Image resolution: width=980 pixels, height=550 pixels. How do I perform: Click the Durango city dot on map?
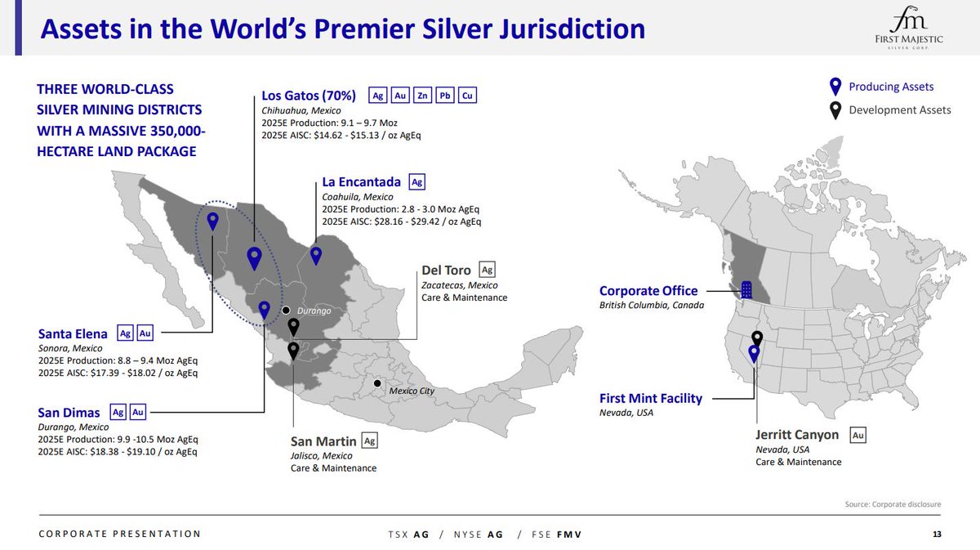[286, 311]
